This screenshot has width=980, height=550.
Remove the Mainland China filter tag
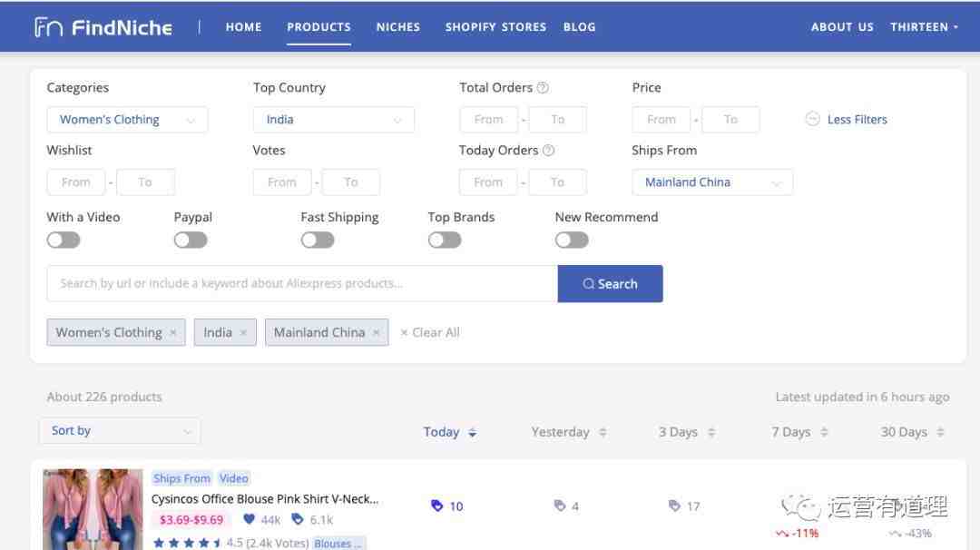point(376,332)
